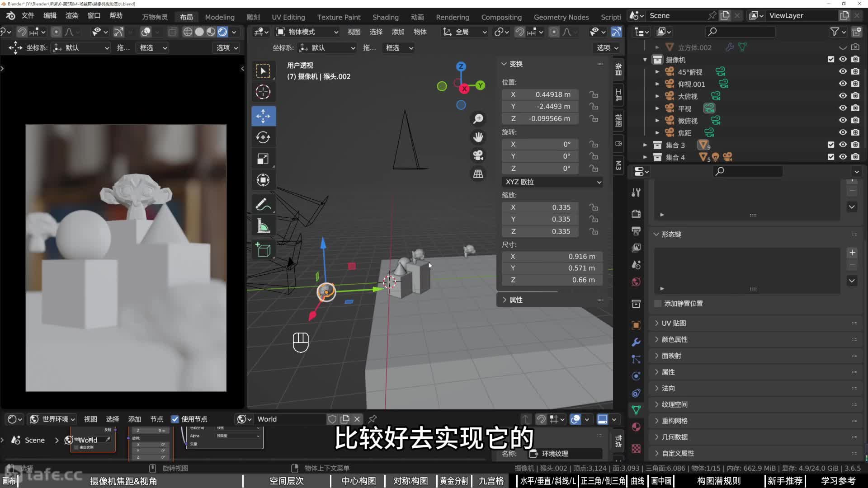
Task: Select the Measure ruler tool
Action: [x=263, y=225]
